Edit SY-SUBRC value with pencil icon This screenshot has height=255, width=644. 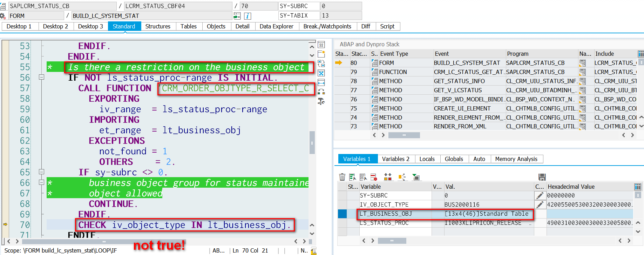pyautogui.click(x=540, y=195)
